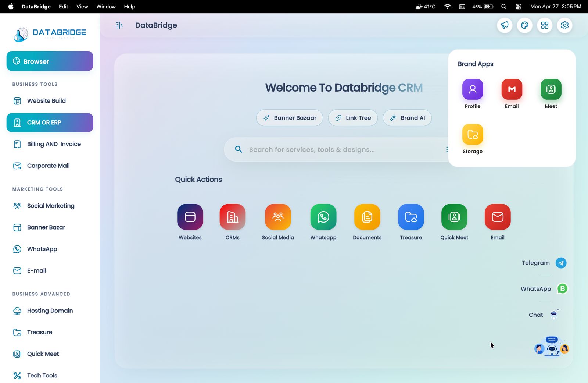Open the Apple menu
This screenshot has width=588, height=383.
pyautogui.click(x=11, y=7)
